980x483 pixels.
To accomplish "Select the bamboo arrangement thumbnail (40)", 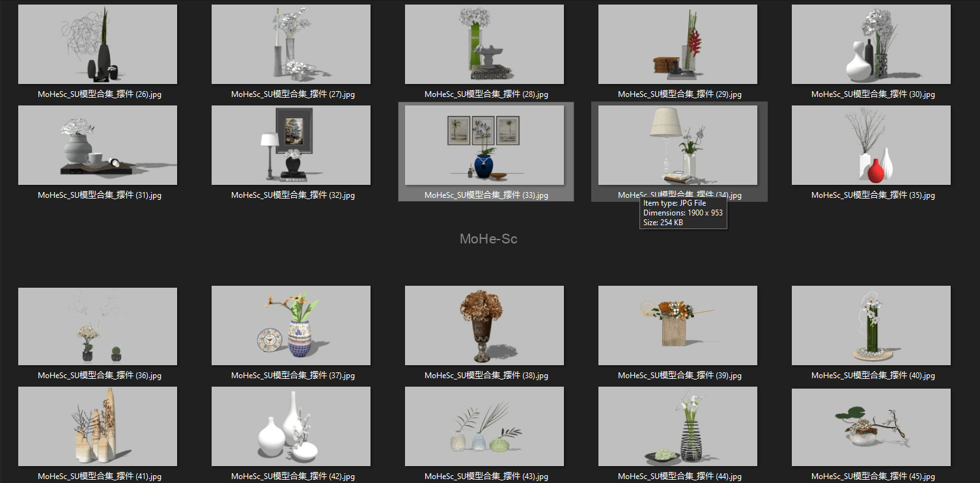I will coord(871,326).
